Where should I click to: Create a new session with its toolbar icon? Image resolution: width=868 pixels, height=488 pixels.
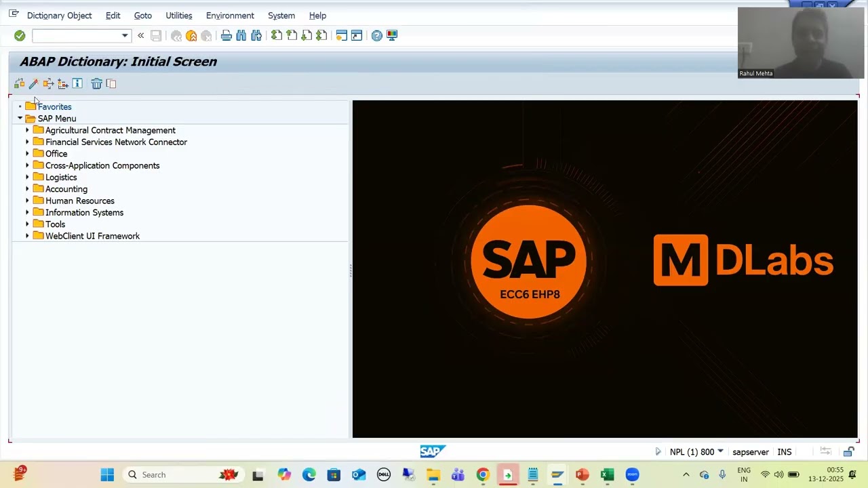pos(342,35)
